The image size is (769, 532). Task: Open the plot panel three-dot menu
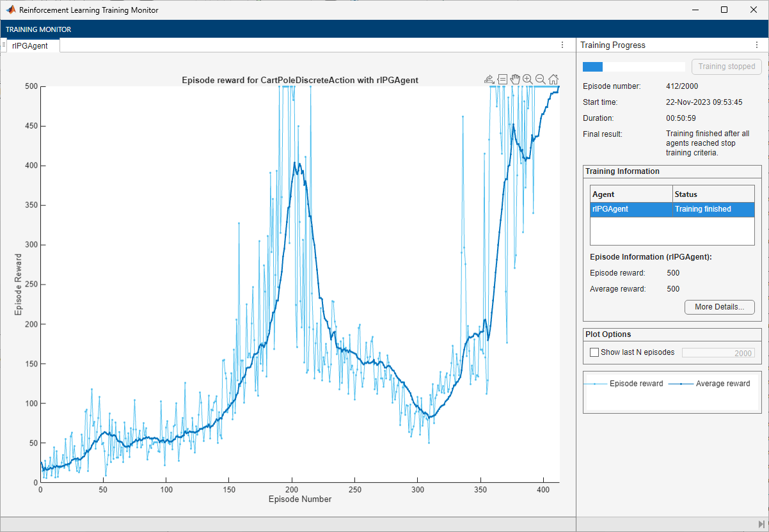tap(562, 45)
